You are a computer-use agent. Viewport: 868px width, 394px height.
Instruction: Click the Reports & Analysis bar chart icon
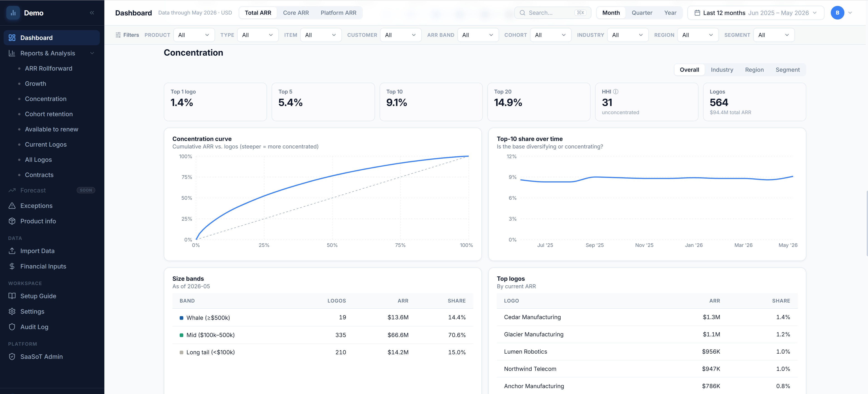(12, 53)
